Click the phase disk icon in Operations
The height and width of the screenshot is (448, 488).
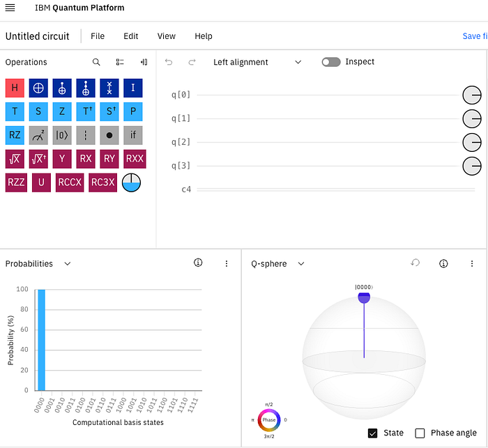click(x=131, y=183)
